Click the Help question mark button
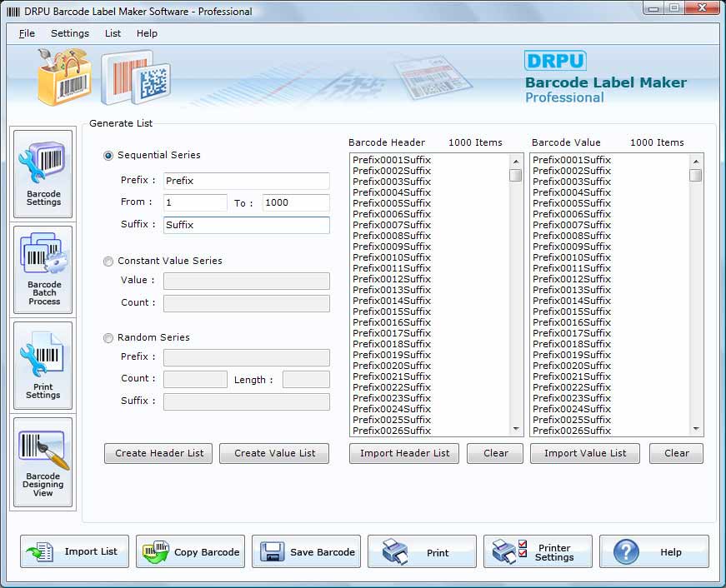This screenshot has width=726, height=588. (x=654, y=551)
